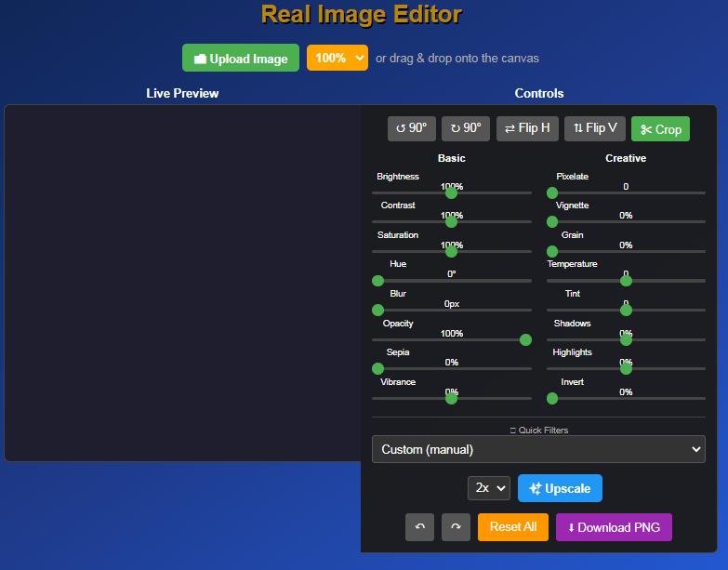Click the Creative section heading
Image resolution: width=728 pixels, height=570 pixels.
click(x=626, y=158)
